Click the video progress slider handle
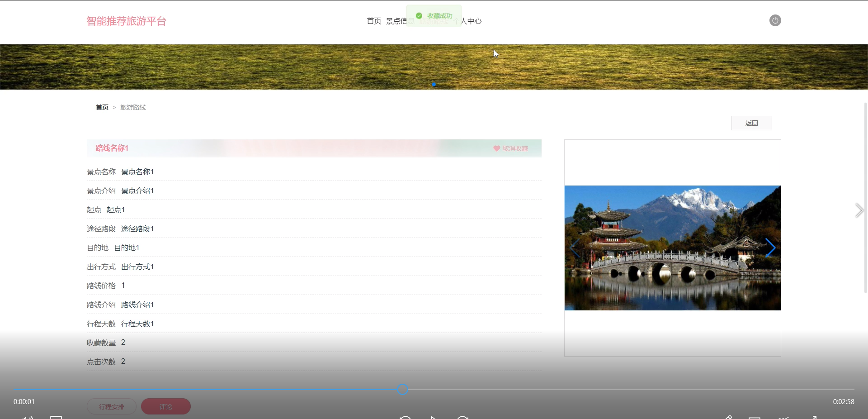 402,389
